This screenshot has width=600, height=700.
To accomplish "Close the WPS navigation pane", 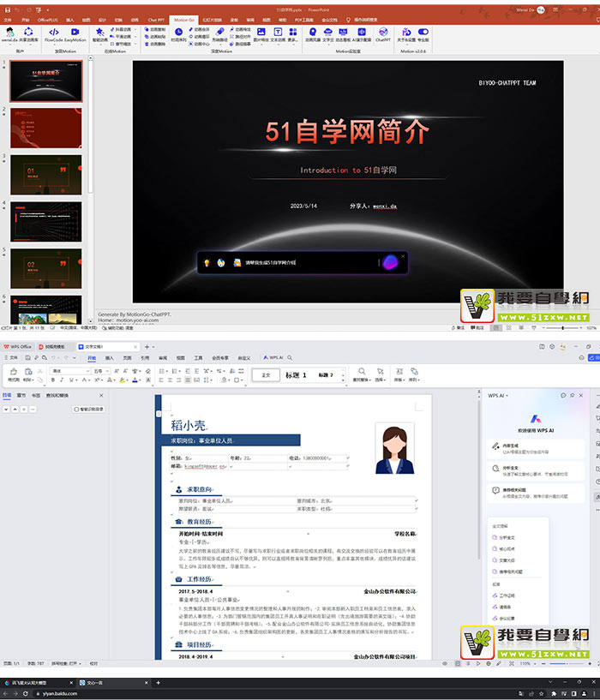I will (x=101, y=396).
